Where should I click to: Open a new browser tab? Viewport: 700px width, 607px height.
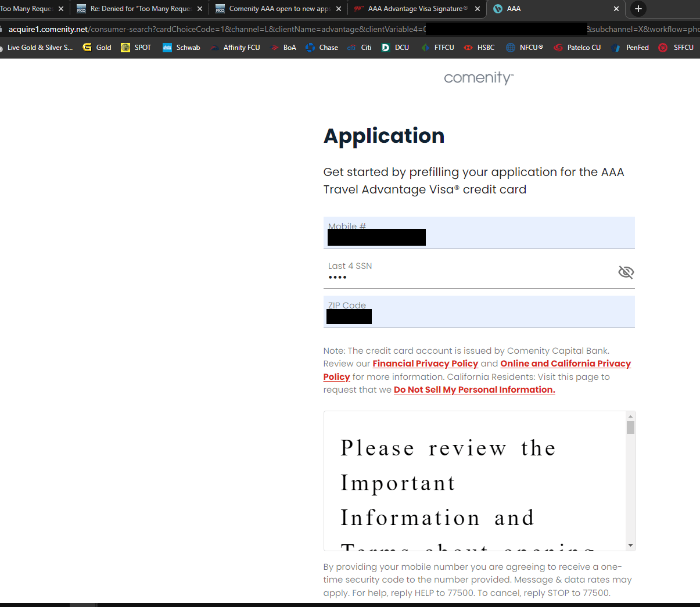(638, 9)
